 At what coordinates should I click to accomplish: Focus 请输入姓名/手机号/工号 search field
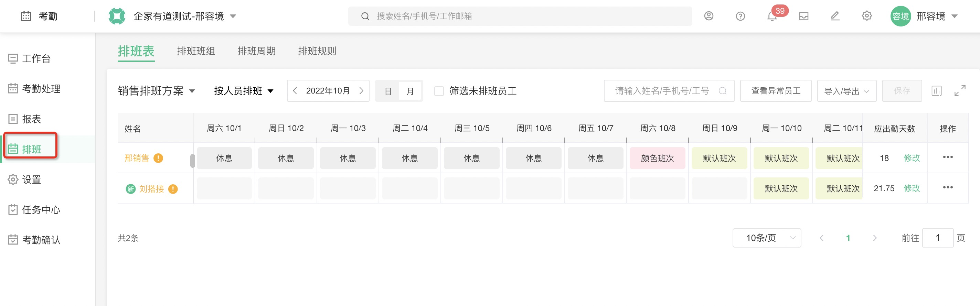(669, 91)
